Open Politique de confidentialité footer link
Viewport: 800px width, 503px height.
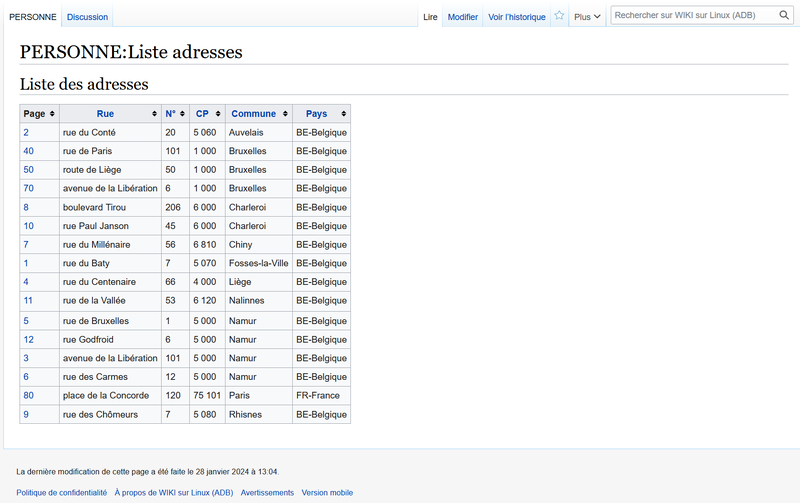tap(62, 493)
